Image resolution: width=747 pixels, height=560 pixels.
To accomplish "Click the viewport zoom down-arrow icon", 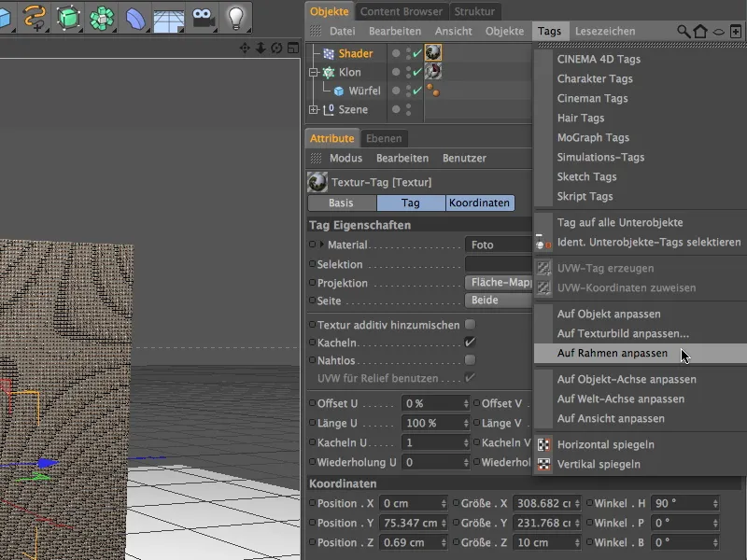I will click(261, 49).
